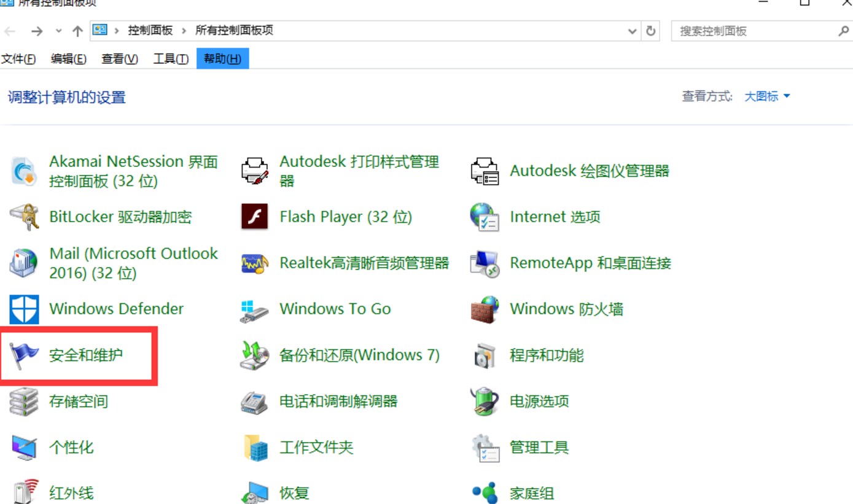Open Autodesk 绘图仪管理器 plotter icon
This screenshot has width=853, height=504.
(x=485, y=171)
